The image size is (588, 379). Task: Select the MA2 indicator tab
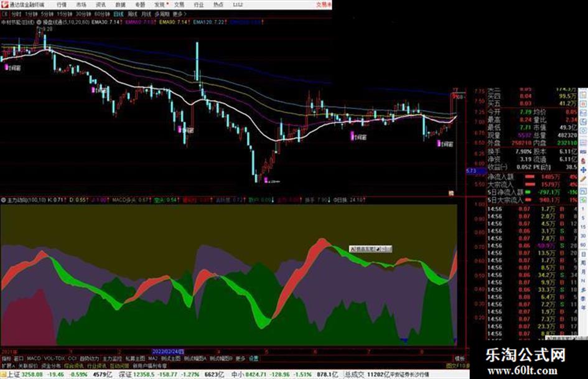click(152, 358)
